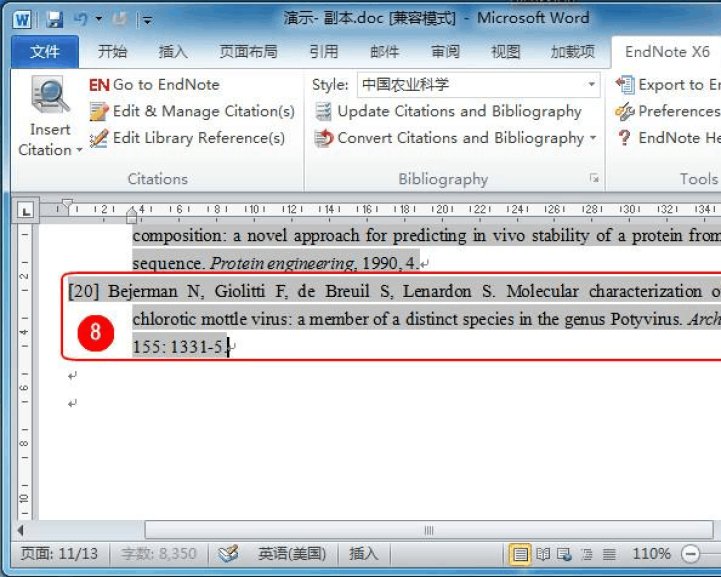Open the 引用 ribbon tab

[x=324, y=51]
